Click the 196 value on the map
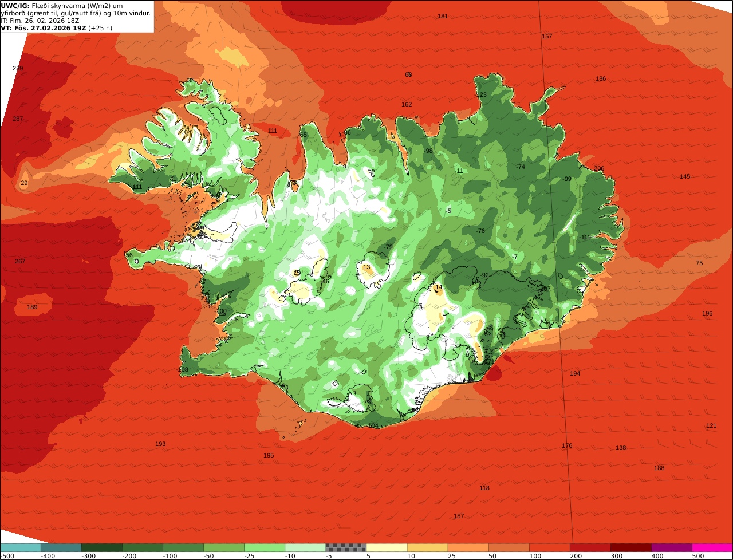The image size is (733, 560). [x=707, y=313]
